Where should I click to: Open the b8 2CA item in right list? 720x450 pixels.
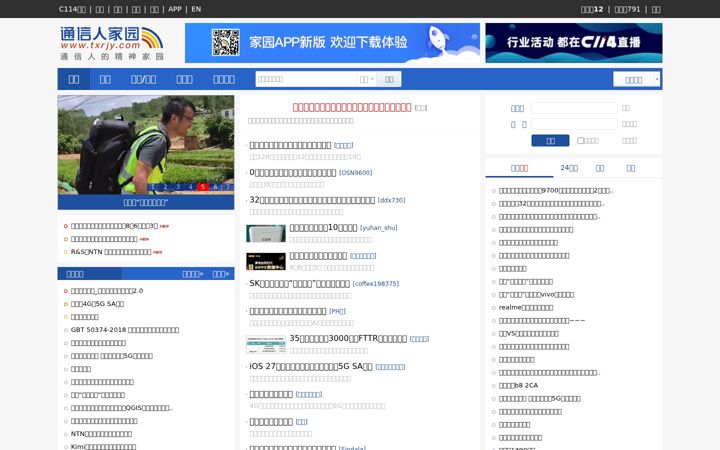pos(518,385)
